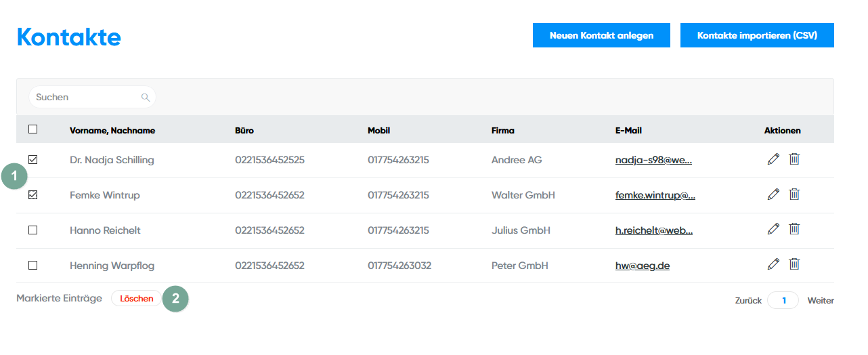Uncheck Dr. Nadja Schilling's checkbox
Screen dimensions: 868x355
point(33,160)
